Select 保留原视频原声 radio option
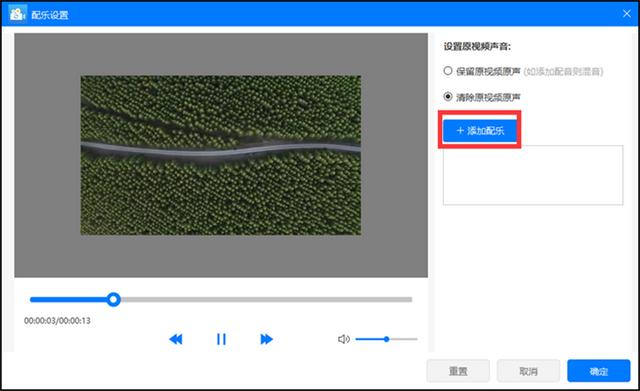 pyautogui.click(x=448, y=71)
